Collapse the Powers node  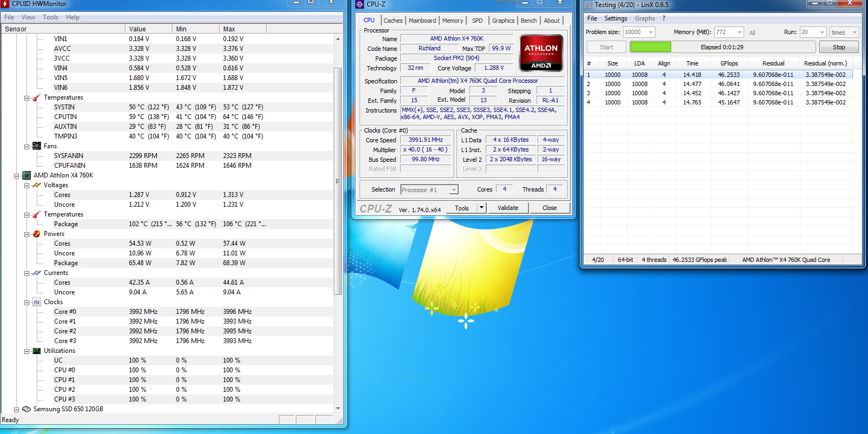click(x=26, y=234)
